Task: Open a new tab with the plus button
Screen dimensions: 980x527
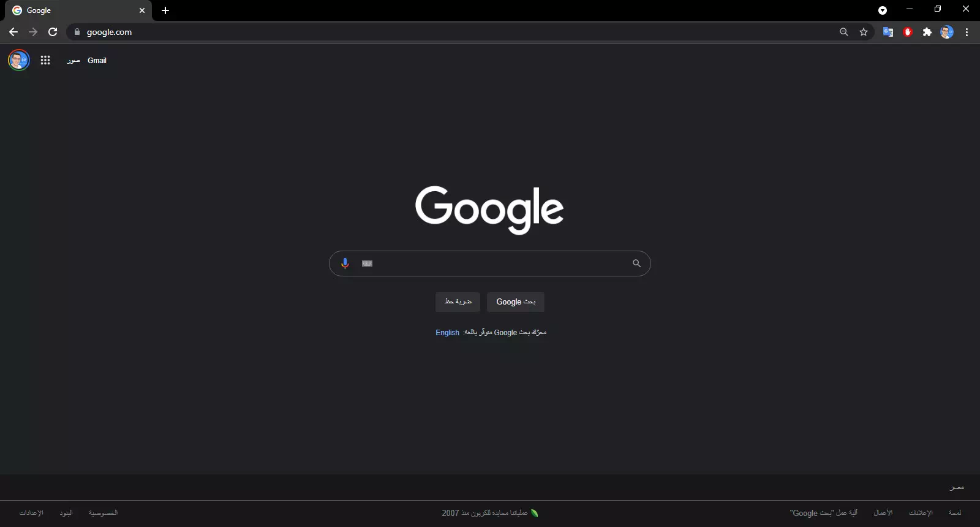Action: tap(165, 10)
